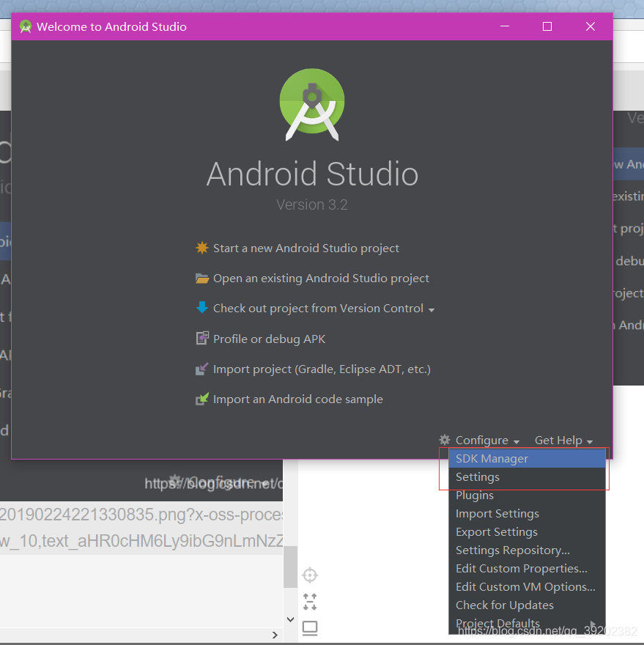Select Profile or debug APK
The width and height of the screenshot is (644, 645).
(269, 339)
